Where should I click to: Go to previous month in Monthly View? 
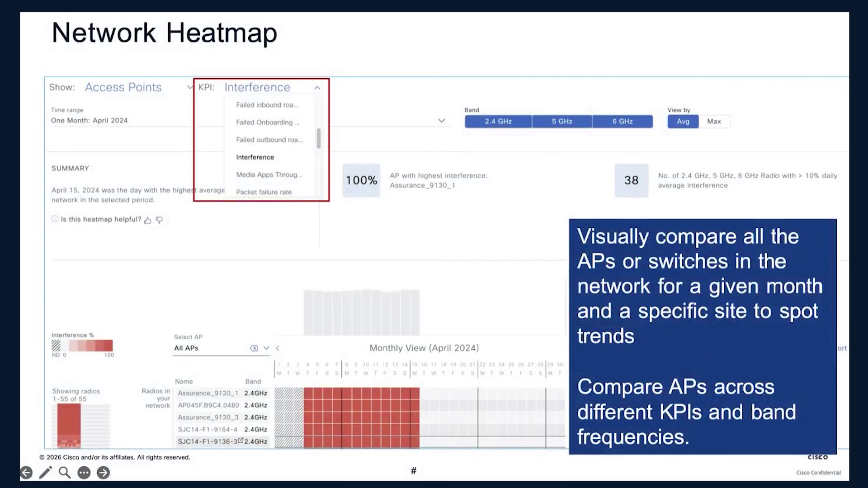point(278,348)
